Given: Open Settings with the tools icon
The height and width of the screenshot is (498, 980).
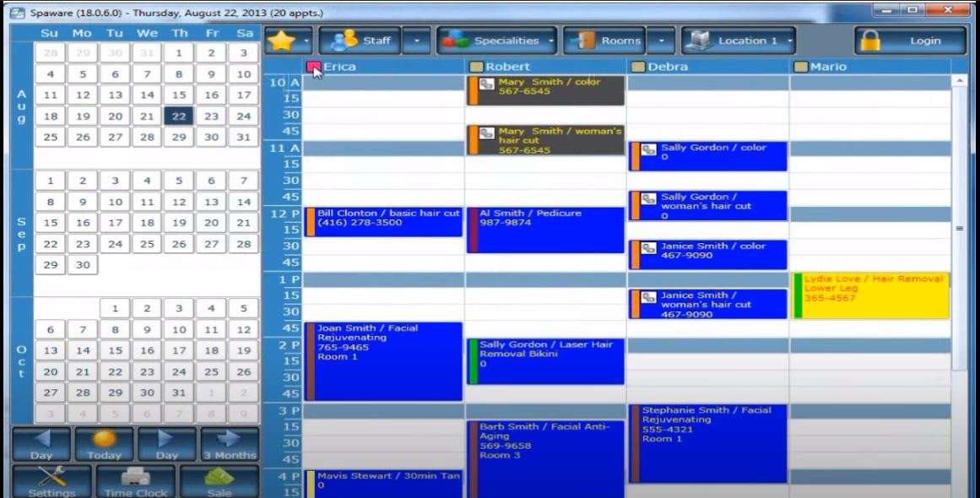Looking at the screenshot, I should click(x=51, y=481).
